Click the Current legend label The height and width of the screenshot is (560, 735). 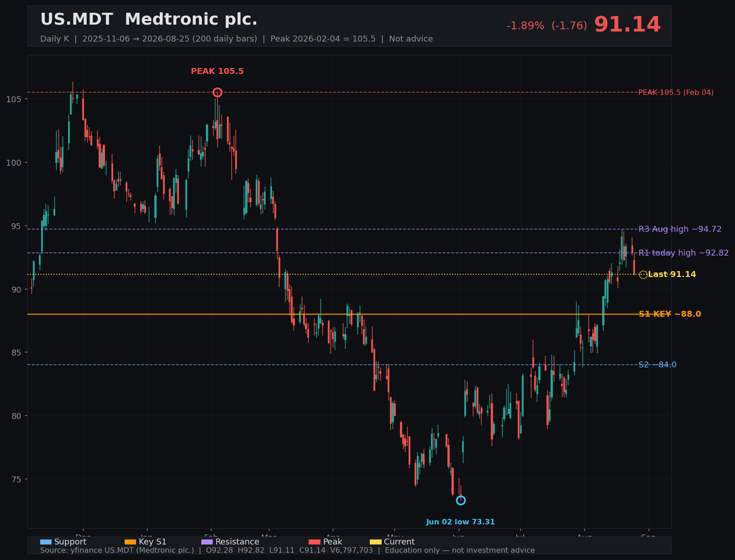(x=399, y=542)
